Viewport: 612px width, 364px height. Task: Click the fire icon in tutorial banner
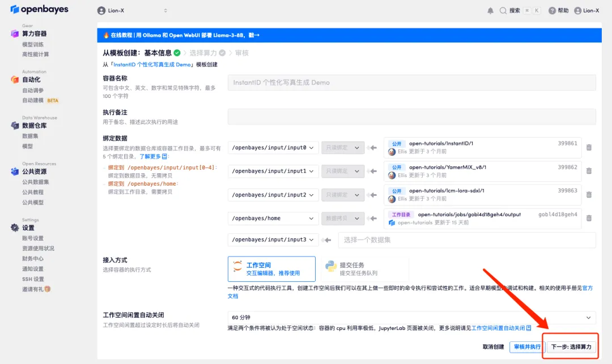[x=106, y=35]
